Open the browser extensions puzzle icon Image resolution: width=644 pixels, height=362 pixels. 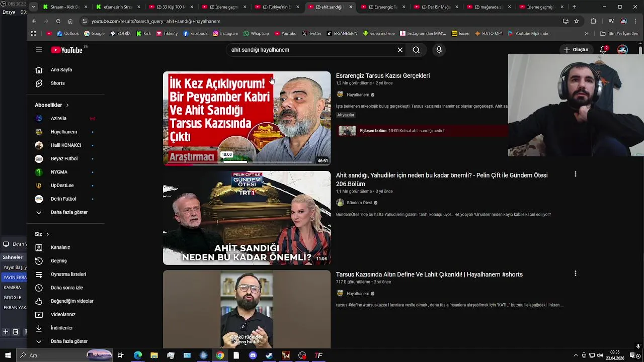593,21
